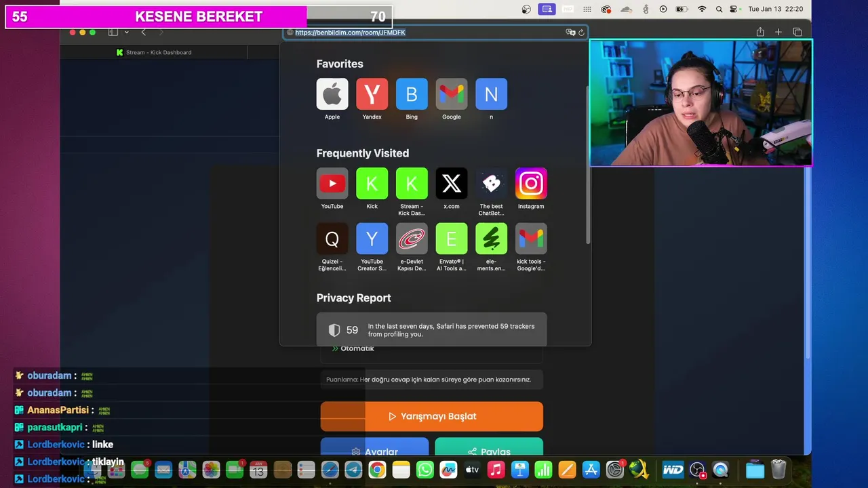Toggle the Safari sidebar
The height and width of the screenshot is (488, 868).
click(113, 32)
